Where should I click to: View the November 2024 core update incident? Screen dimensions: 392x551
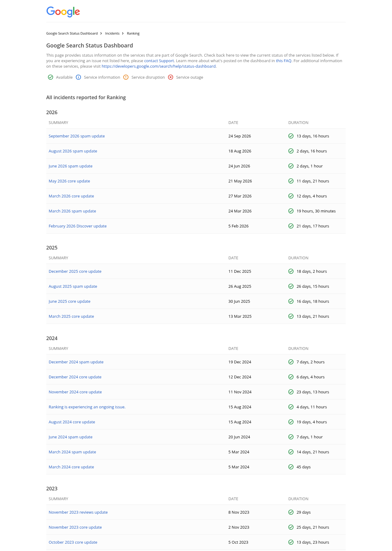[x=75, y=392]
